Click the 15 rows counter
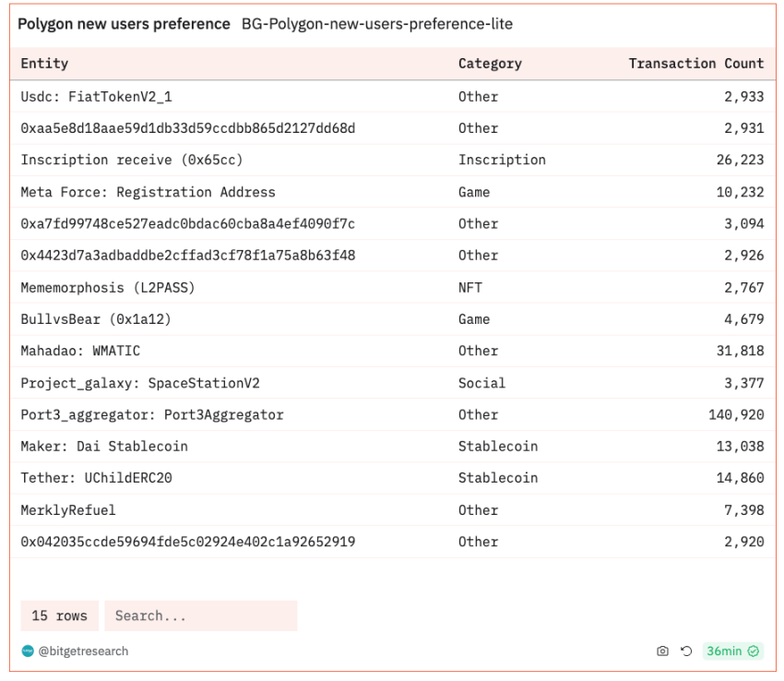Image resolution: width=784 pixels, height=681 pixels. click(59, 615)
